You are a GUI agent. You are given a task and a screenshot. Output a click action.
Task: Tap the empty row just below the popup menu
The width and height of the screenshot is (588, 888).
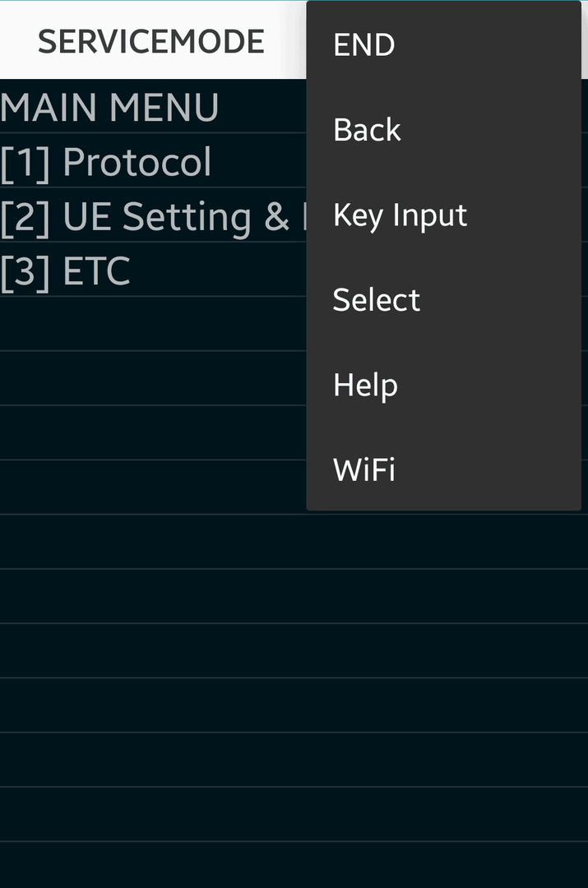coord(294,542)
